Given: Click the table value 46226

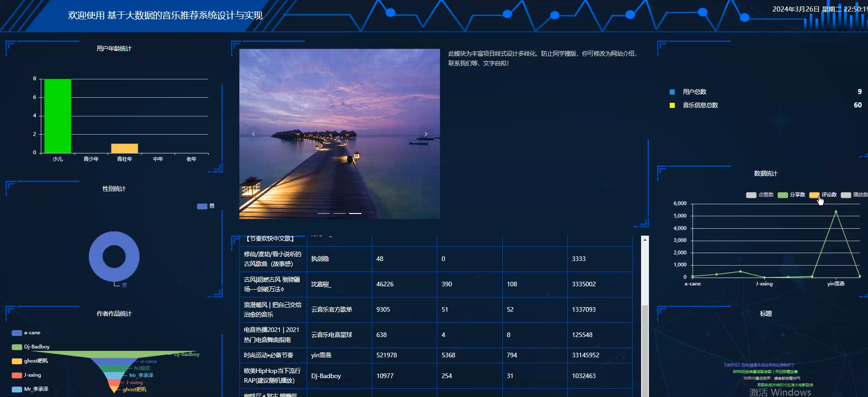Looking at the screenshot, I should click(385, 284).
